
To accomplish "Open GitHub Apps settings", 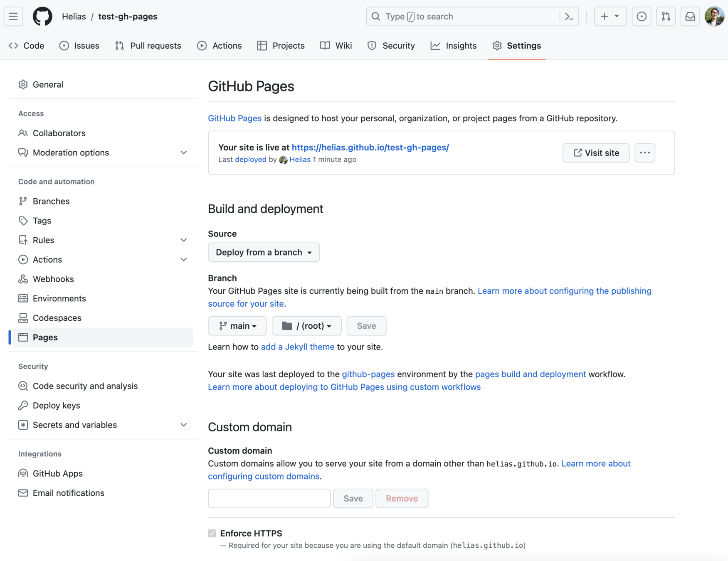I will point(104,474).
